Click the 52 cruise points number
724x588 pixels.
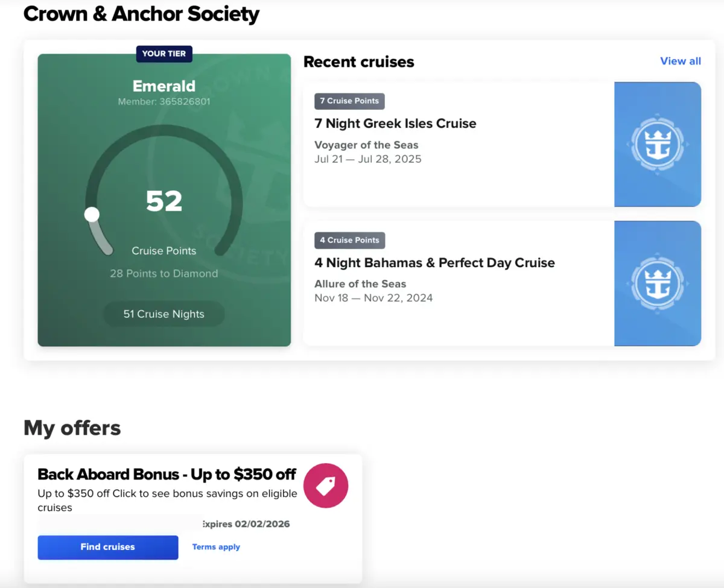coord(164,201)
